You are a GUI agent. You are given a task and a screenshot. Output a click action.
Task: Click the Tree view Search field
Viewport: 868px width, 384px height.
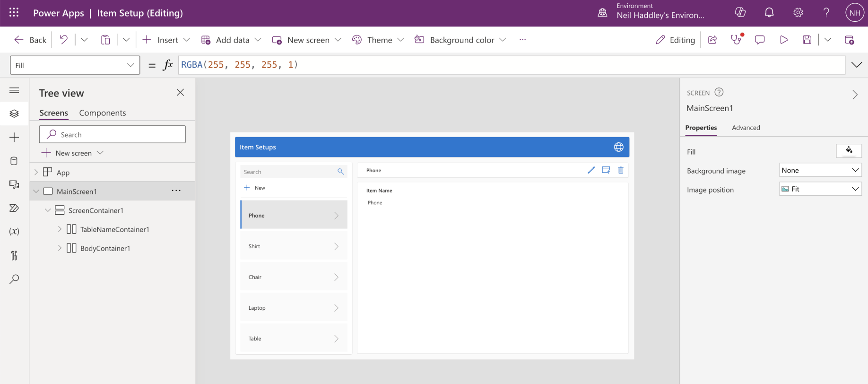pos(113,134)
